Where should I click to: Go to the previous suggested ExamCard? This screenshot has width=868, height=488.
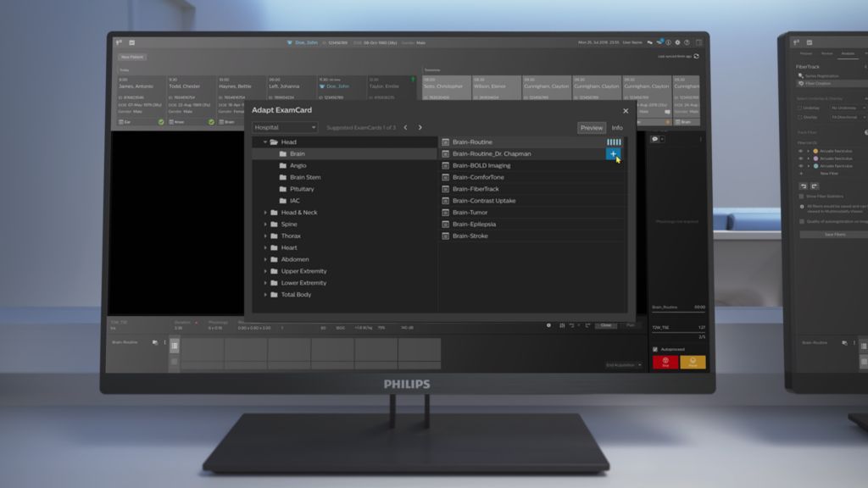(405, 127)
